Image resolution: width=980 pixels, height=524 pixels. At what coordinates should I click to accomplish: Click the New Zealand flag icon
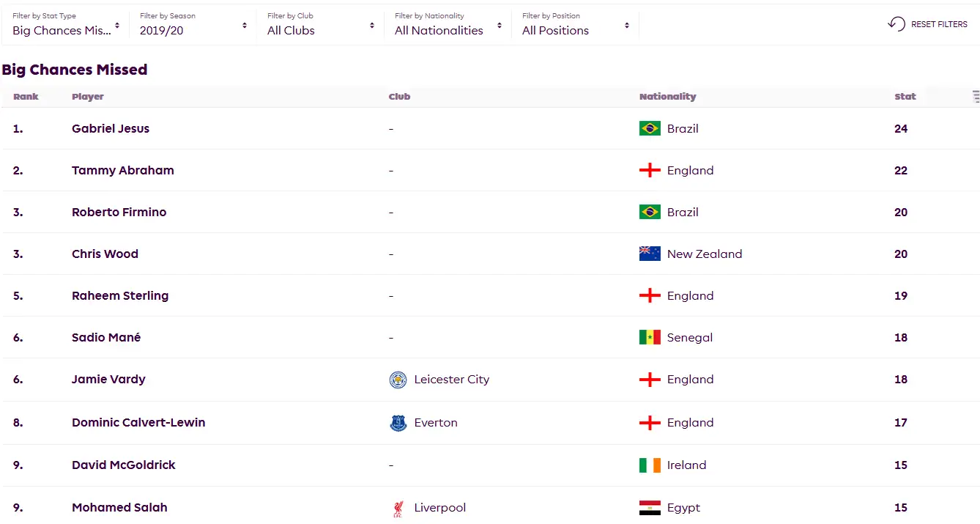pyautogui.click(x=650, y=254)
